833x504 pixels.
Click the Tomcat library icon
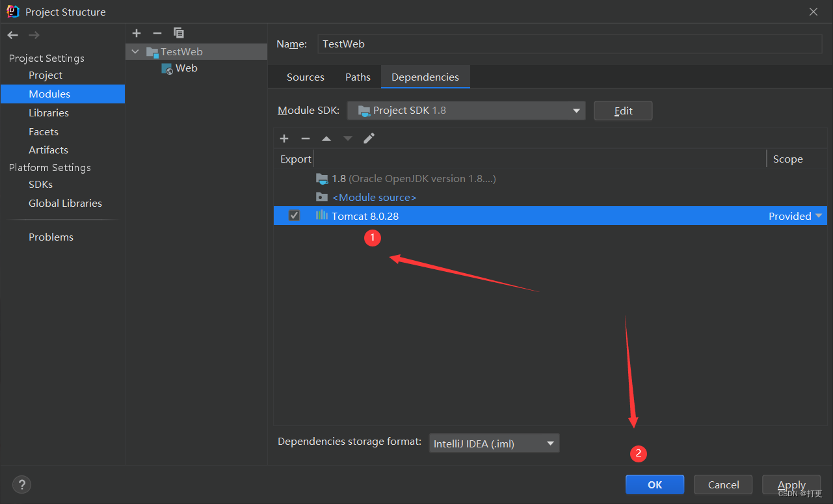pos(322,216)
